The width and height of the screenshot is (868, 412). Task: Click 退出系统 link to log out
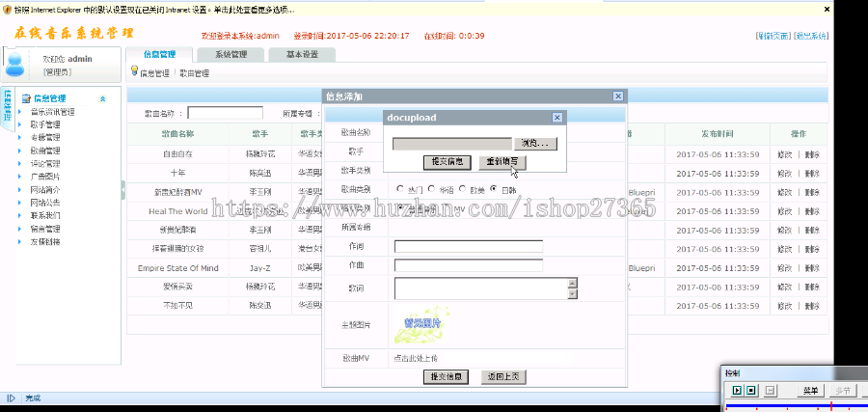(811, 36)
